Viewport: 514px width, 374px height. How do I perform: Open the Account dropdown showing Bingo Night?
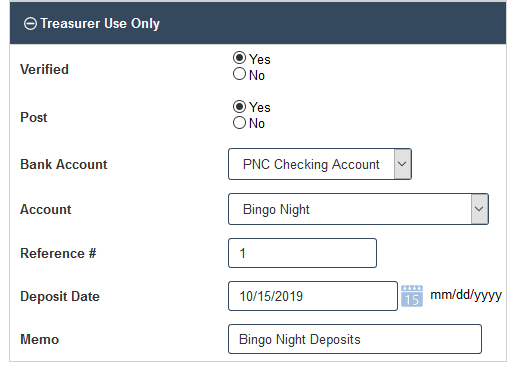[x=358, y=209]
